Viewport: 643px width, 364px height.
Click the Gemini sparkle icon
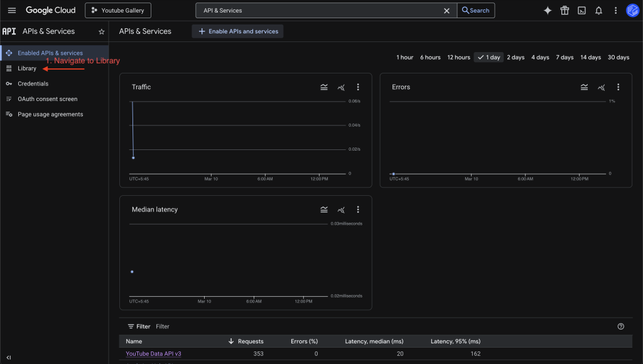click(x=548, y=11)
